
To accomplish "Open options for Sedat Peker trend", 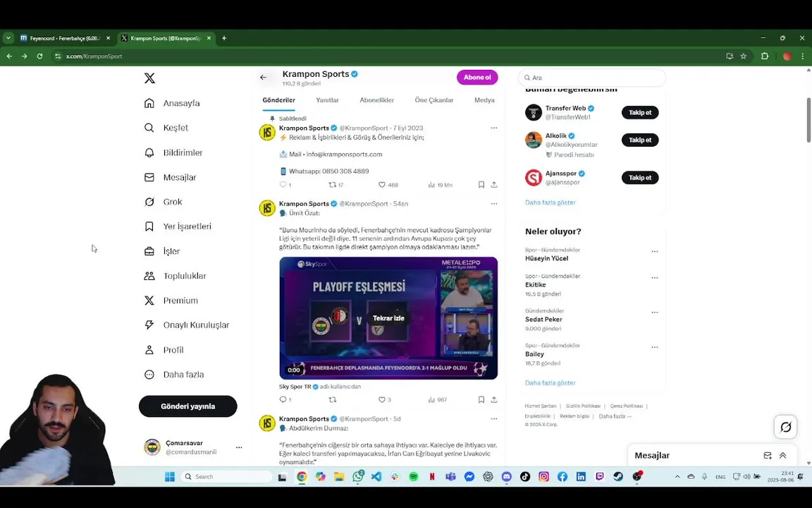I will [x=655, y=313].
